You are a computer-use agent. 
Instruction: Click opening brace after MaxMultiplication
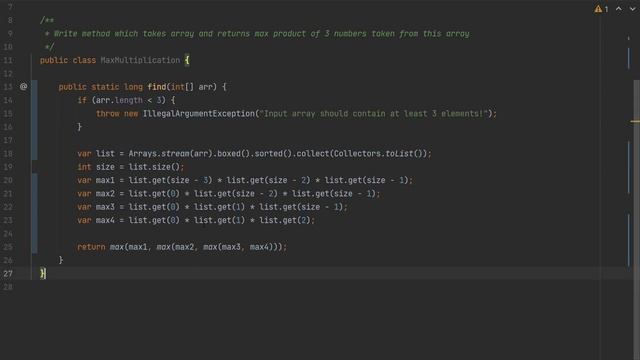(x=187, y=60)
